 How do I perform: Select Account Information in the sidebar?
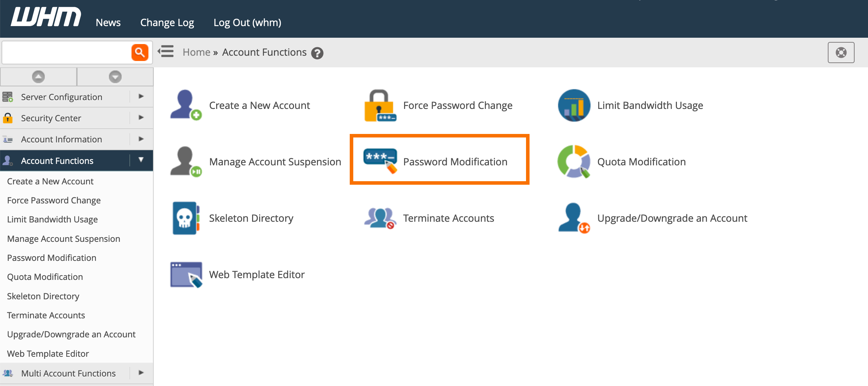62,139
